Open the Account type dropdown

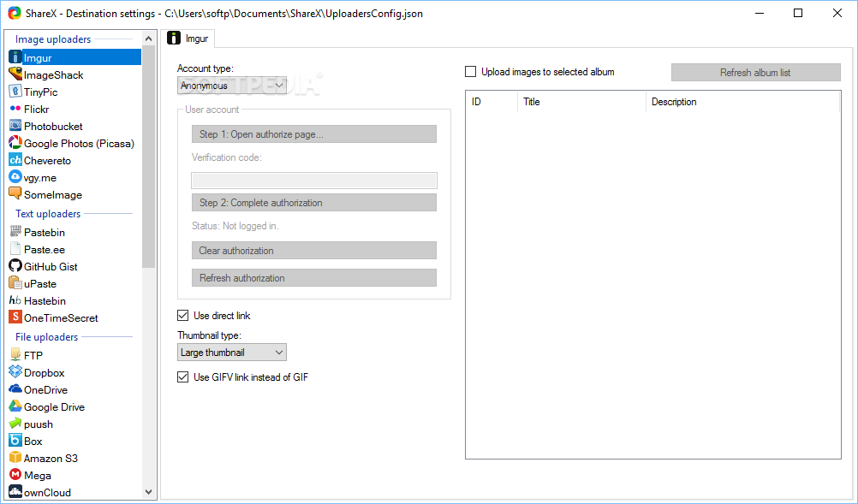pyautogui.click(x=232, y=86)
